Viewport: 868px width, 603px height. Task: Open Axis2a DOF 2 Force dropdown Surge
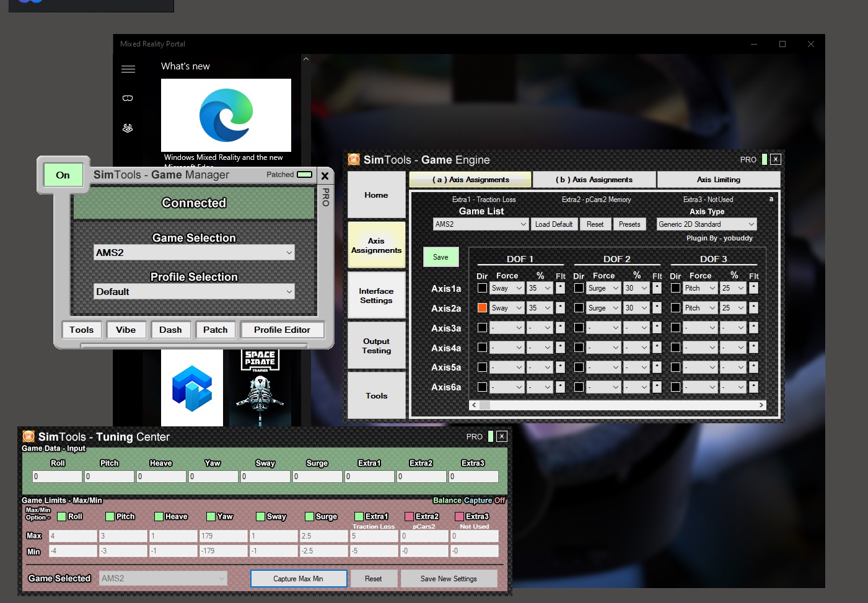[x=603, y=308]
